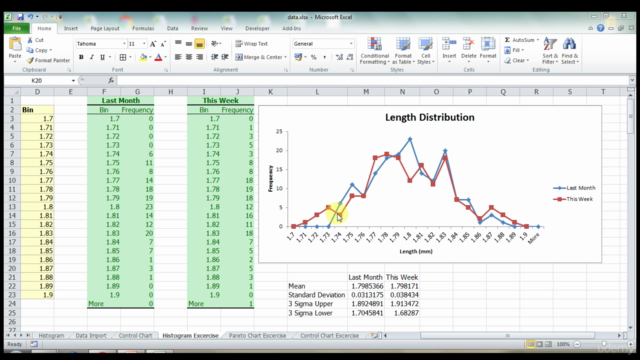Open Excel Help question mark icon
Viewport: 640px width, 360px height.
[600, 28]
